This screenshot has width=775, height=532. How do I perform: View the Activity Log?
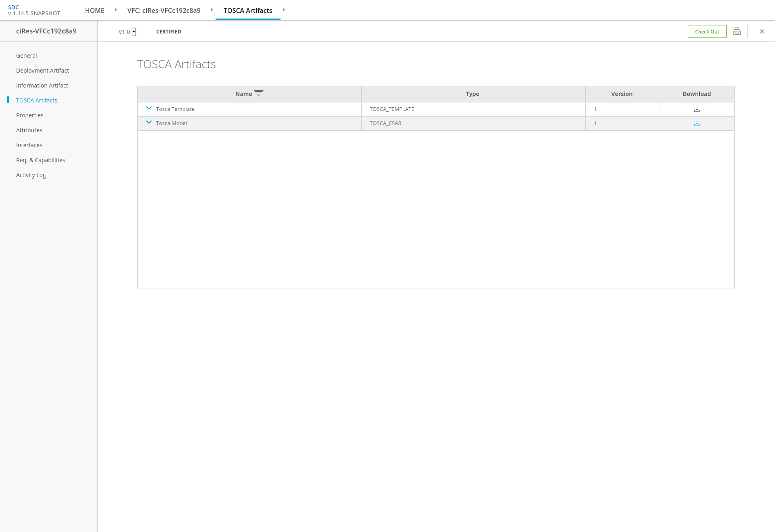[31, 175]
